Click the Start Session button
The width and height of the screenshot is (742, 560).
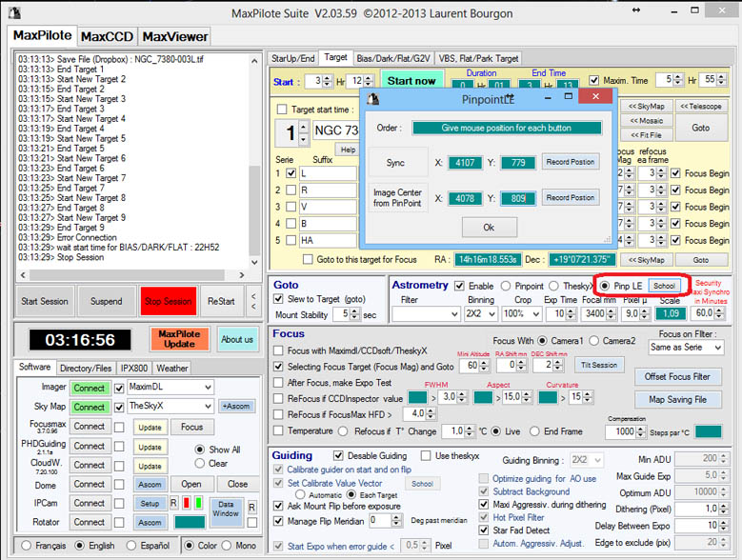tap(45, 301)
